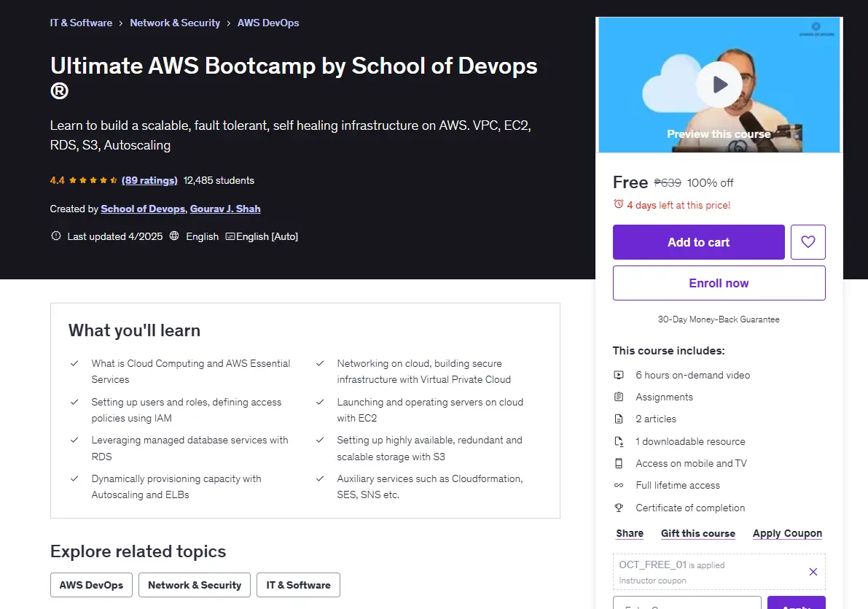Click Apply Coupon link
This screenshot has width=868, height=609.
coord(787,533)
